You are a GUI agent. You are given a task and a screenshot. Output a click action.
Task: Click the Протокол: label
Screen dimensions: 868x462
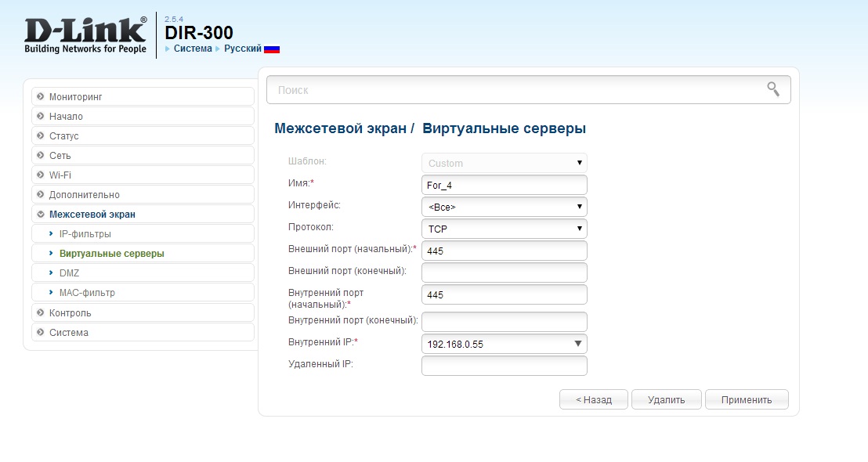[x=310, y=227]
